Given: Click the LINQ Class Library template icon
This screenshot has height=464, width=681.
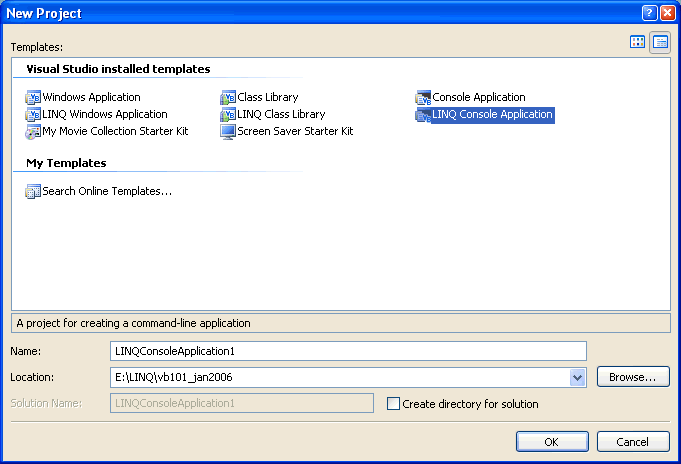Looking at the screenshot, I should click(228, 115).
